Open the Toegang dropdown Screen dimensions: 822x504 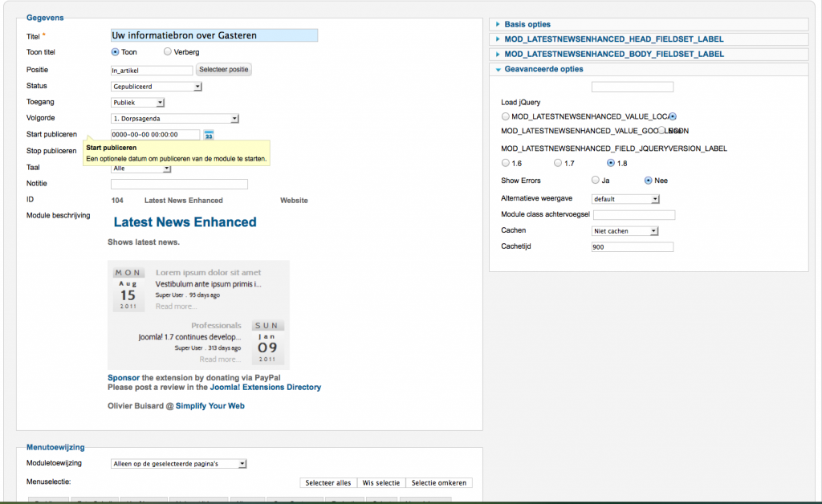click(x=138, y=103)
